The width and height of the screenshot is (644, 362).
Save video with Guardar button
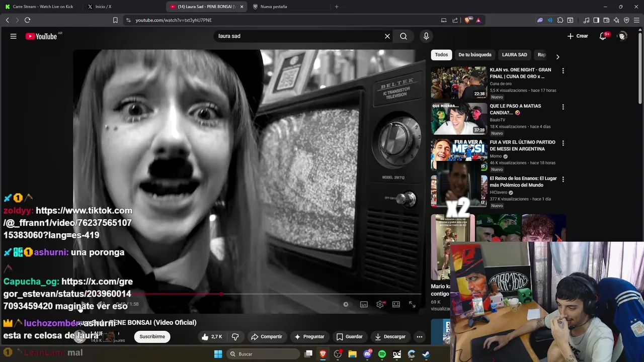point(350,336)
